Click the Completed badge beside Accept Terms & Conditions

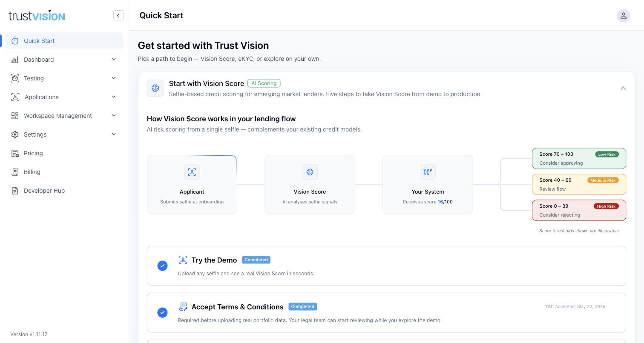(303, 306)
